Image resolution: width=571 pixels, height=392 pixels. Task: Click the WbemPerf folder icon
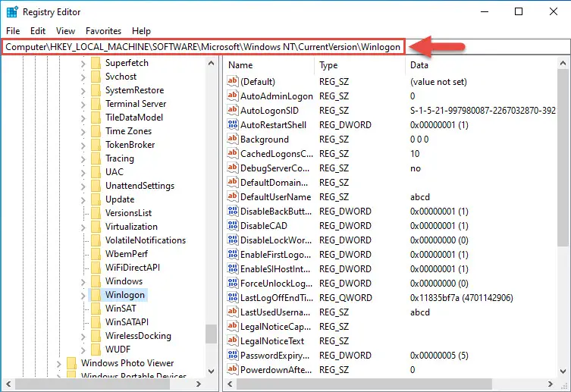coord(96,254)
